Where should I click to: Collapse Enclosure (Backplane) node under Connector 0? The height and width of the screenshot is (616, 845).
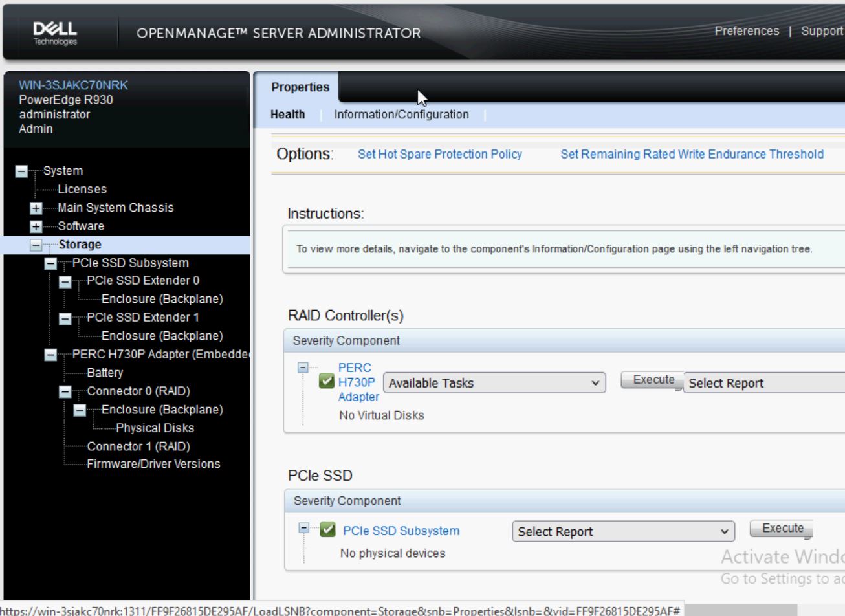tap(79, 410)
